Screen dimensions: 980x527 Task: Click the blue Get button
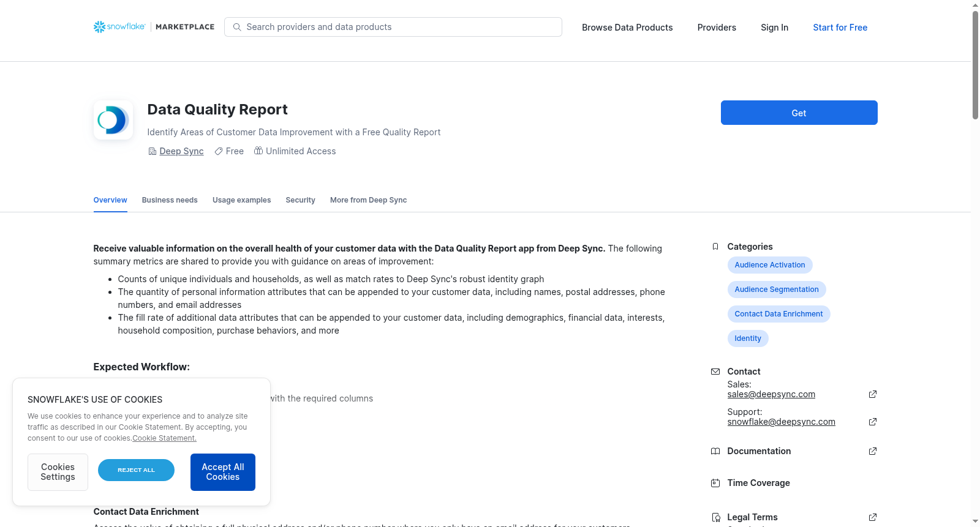point(799,113)
